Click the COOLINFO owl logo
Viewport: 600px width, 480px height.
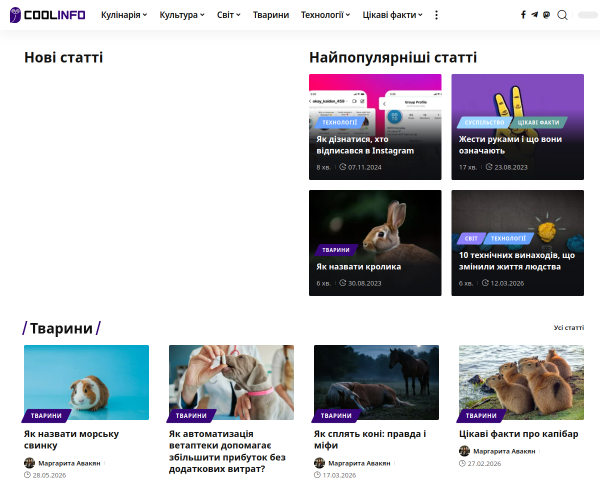click(47, 15)
